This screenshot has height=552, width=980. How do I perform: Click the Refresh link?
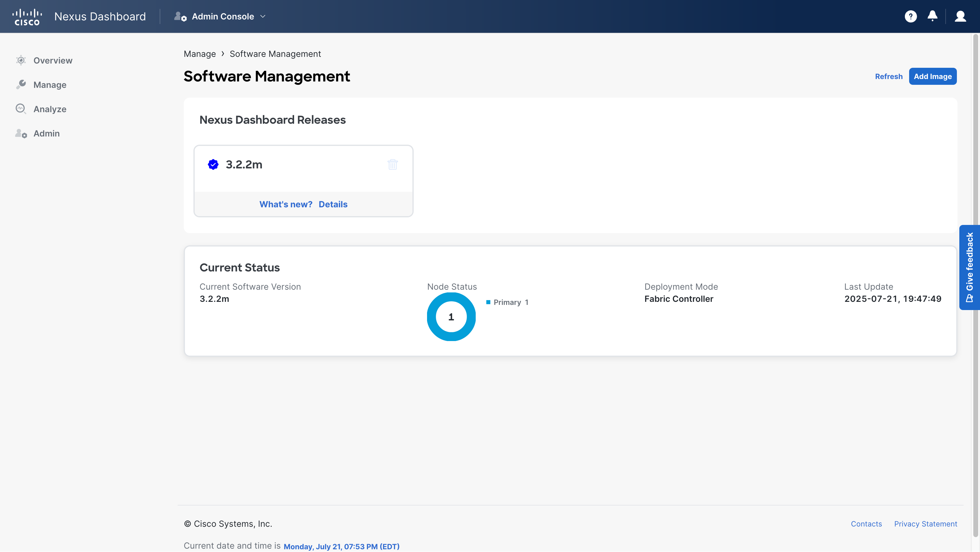point(888,76)
